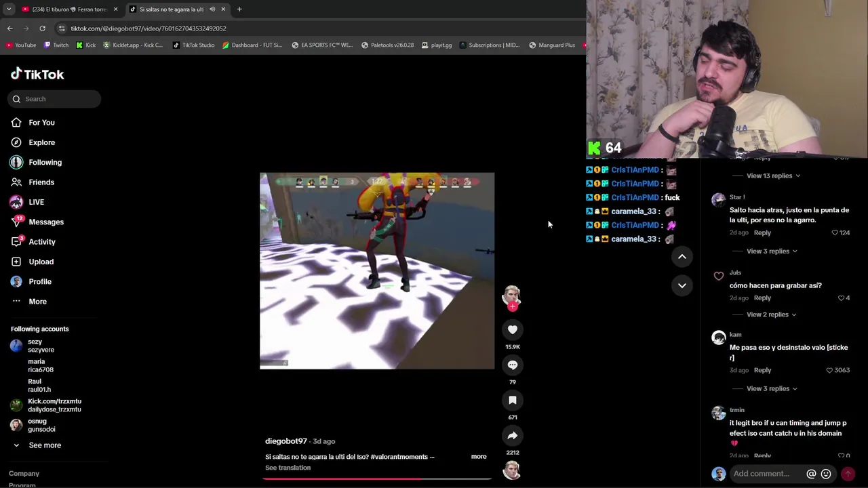The width and height of the screenshot is (868, 488).
Task: Open the TikTok Studio bookmark
Action: 194,45
